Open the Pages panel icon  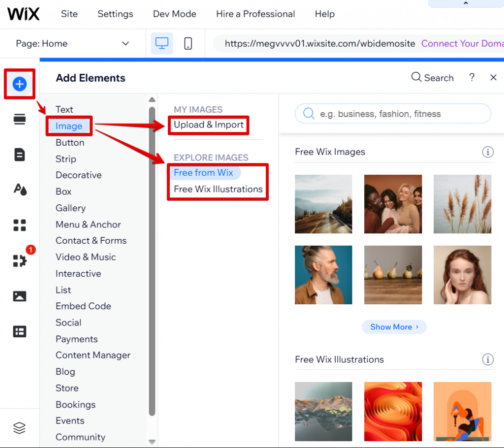click(19, 154)
